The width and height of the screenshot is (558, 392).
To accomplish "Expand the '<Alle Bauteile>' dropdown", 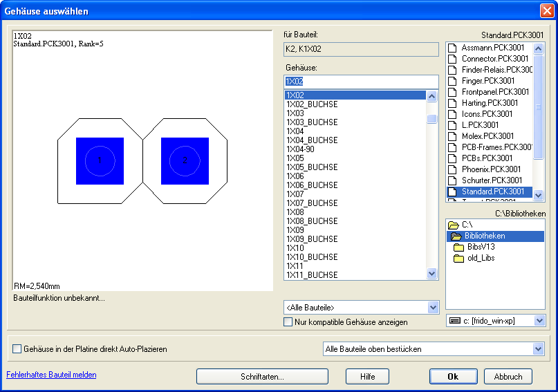I will [x=433, y=308].
